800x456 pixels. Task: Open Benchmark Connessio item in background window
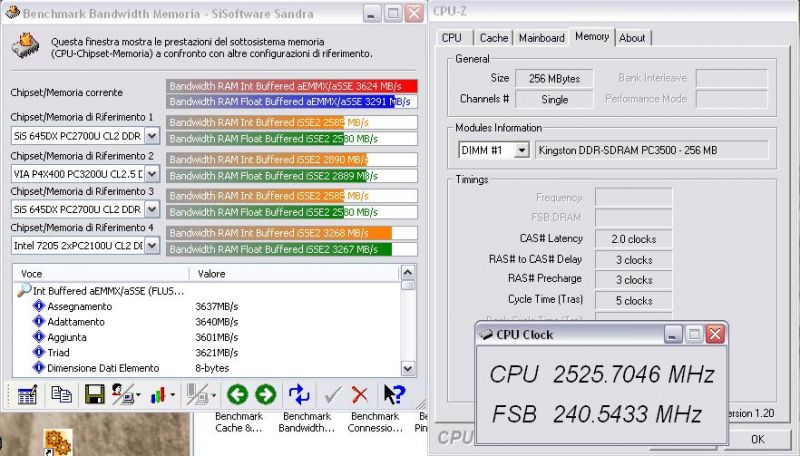375,422
